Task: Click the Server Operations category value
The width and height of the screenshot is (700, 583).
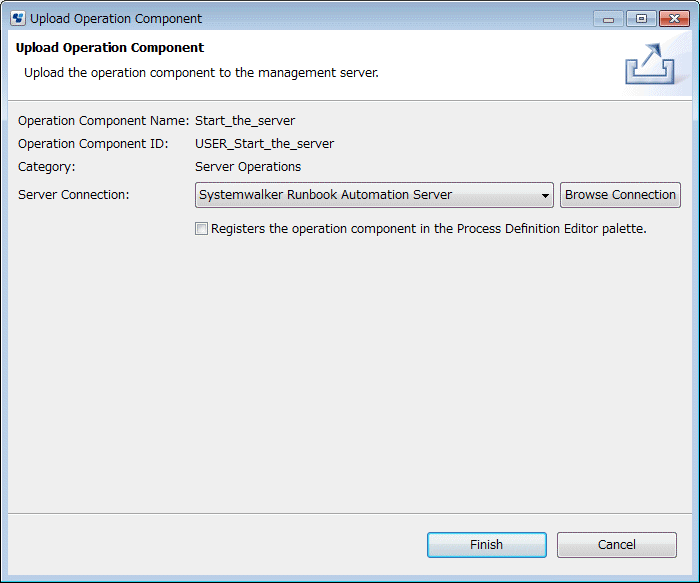Action: click(x=248, y=167)
